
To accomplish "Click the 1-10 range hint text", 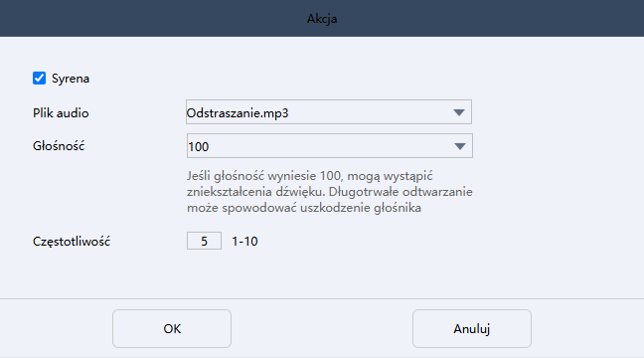I will [x=244, y=242].
